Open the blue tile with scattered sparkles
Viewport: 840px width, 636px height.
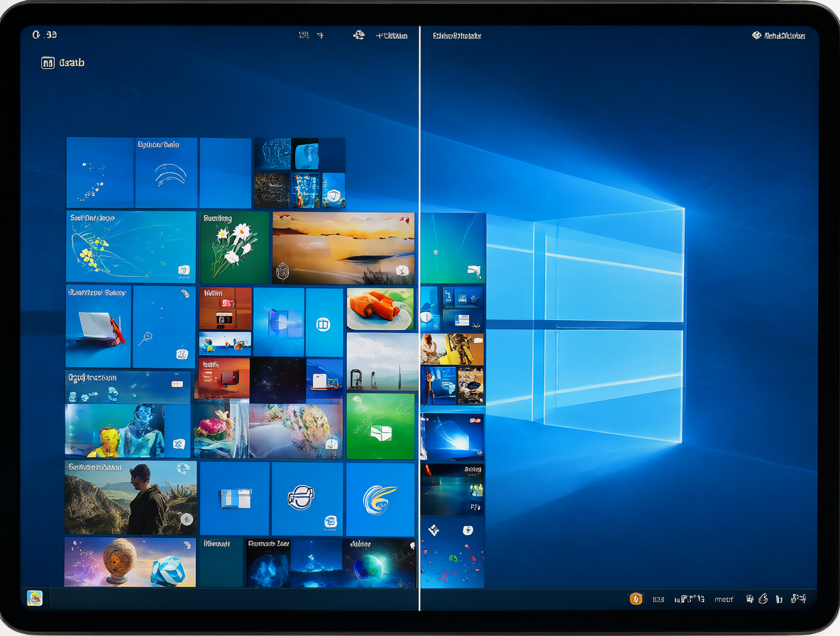(x=100, y=172)
